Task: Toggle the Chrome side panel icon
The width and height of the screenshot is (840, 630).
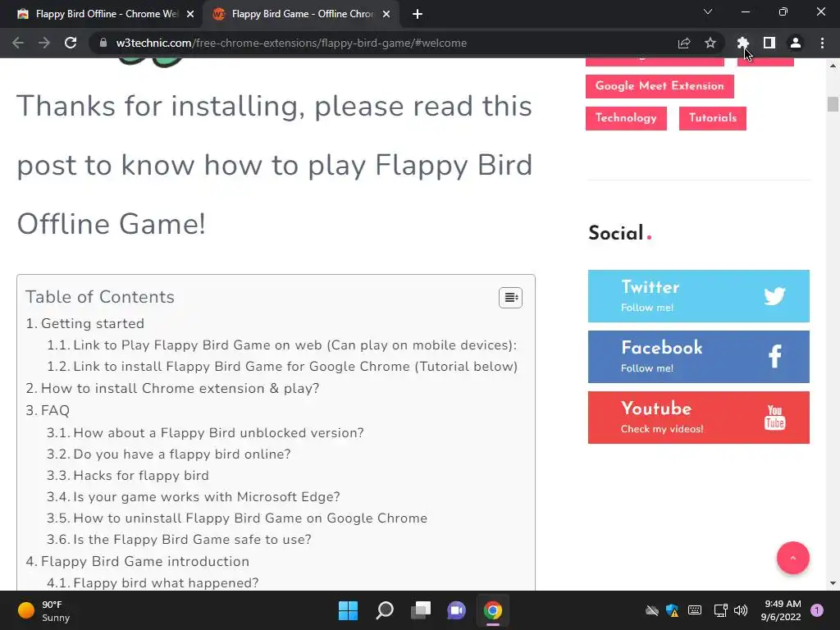Action: click(x=769, y=43)
